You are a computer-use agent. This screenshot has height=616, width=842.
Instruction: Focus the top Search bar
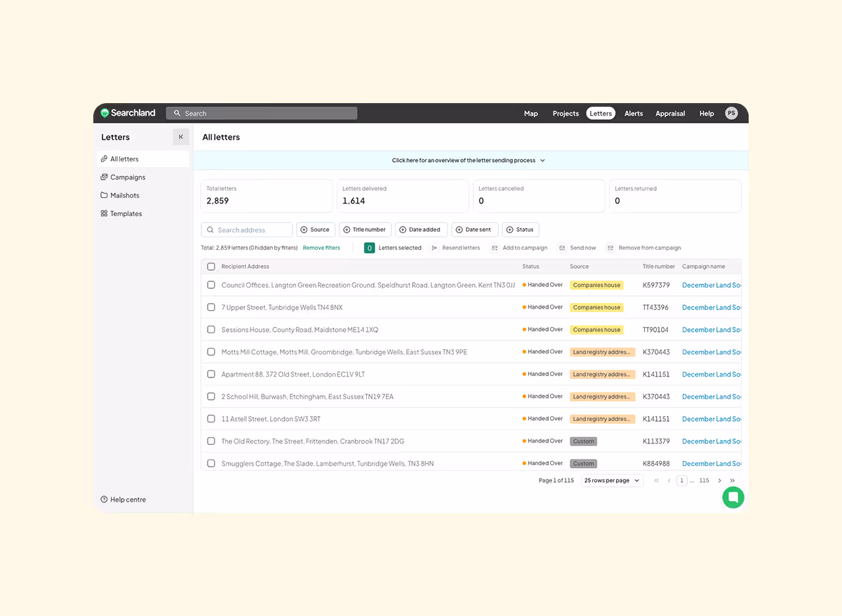click(x=262, y=113)
